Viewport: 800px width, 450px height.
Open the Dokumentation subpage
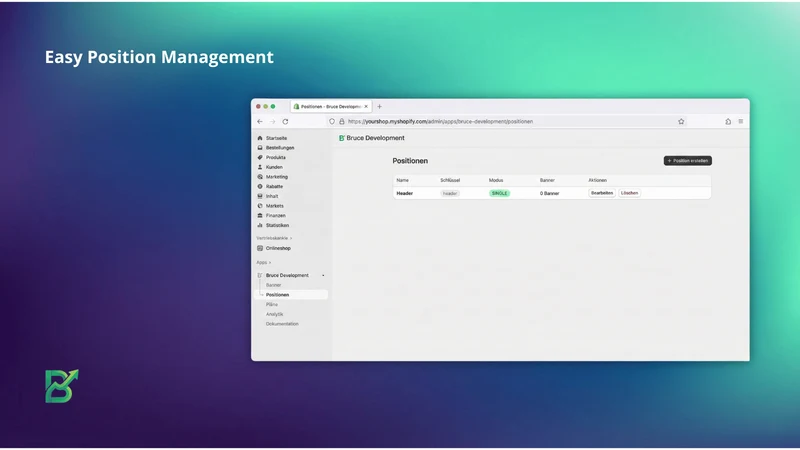[x=282, y=323]
